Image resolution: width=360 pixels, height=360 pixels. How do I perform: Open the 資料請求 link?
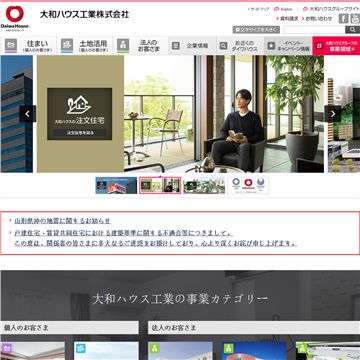pyautogui.click(x=287, y=19)
